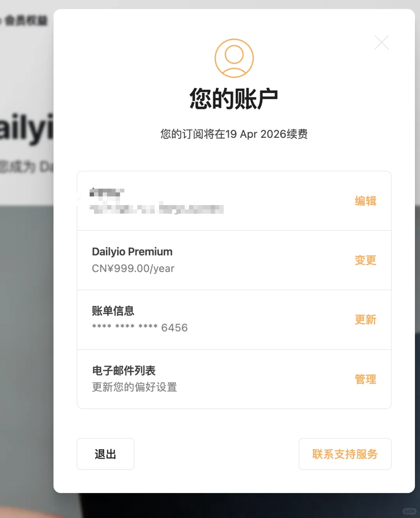Viewport: 420px width, 518px height.
Task: Click the small watermark in the bottom-right corner
Action: tap(409, 511)
